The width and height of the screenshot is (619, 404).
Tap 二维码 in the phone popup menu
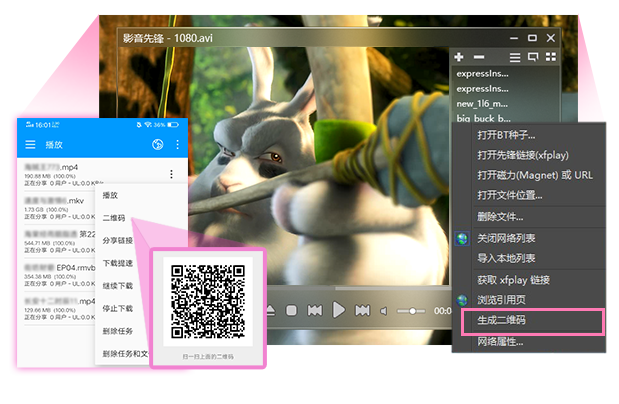[114, 218]
